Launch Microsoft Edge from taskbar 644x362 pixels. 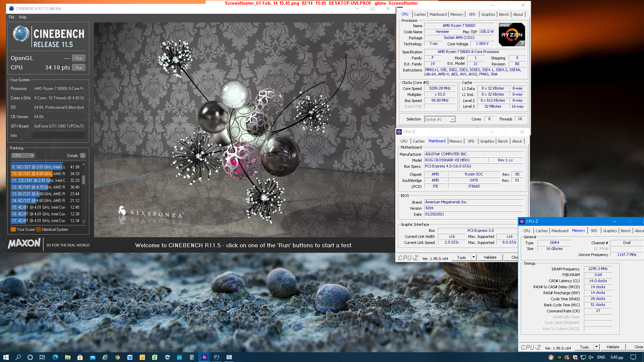pos(55,357)
